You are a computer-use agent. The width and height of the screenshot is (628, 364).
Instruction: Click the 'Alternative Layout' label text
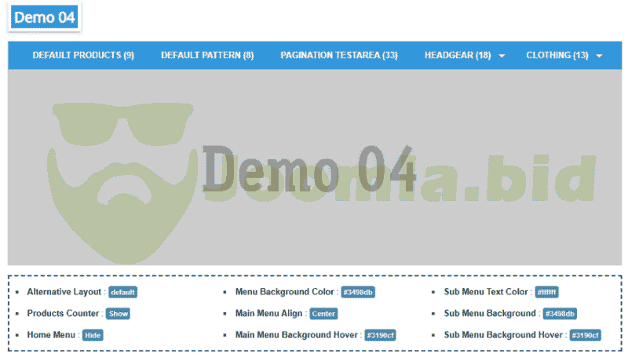[64, 292]
